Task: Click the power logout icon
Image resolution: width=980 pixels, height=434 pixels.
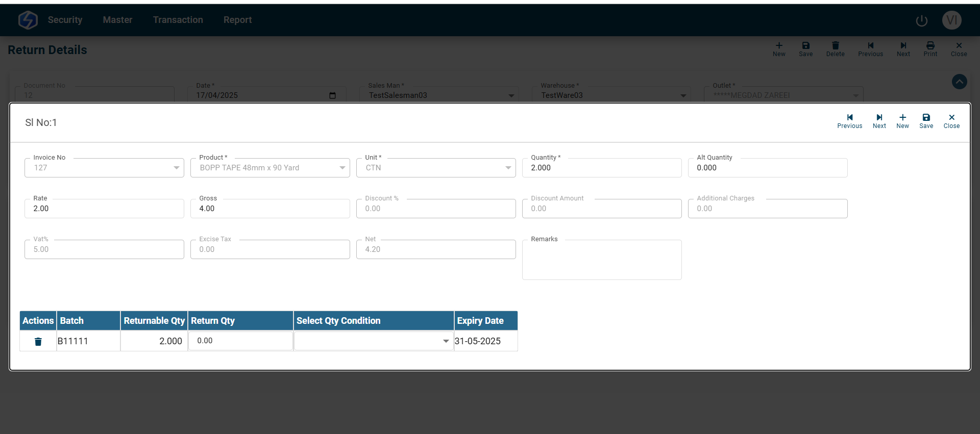Action: [x=921, y=20]
